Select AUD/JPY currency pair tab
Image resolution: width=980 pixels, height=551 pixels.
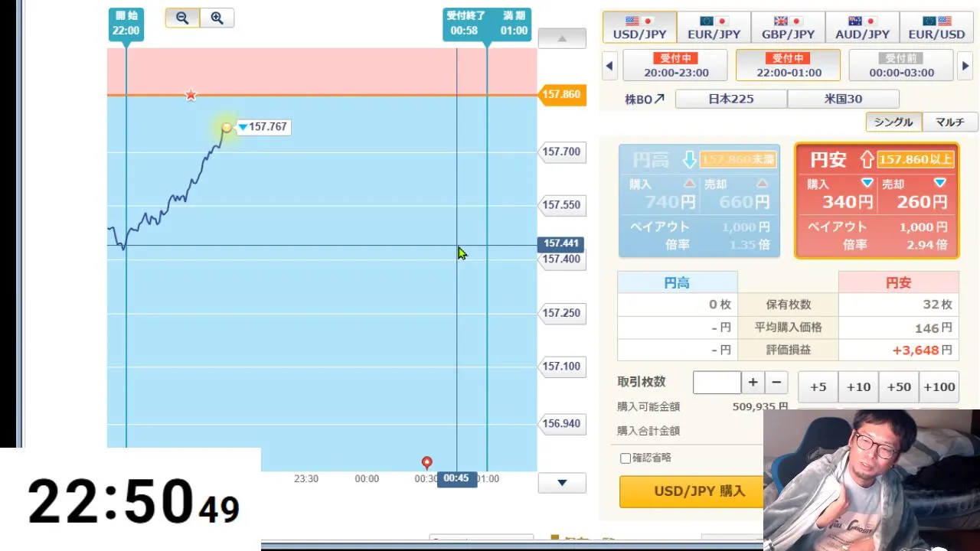pos(862,28)
